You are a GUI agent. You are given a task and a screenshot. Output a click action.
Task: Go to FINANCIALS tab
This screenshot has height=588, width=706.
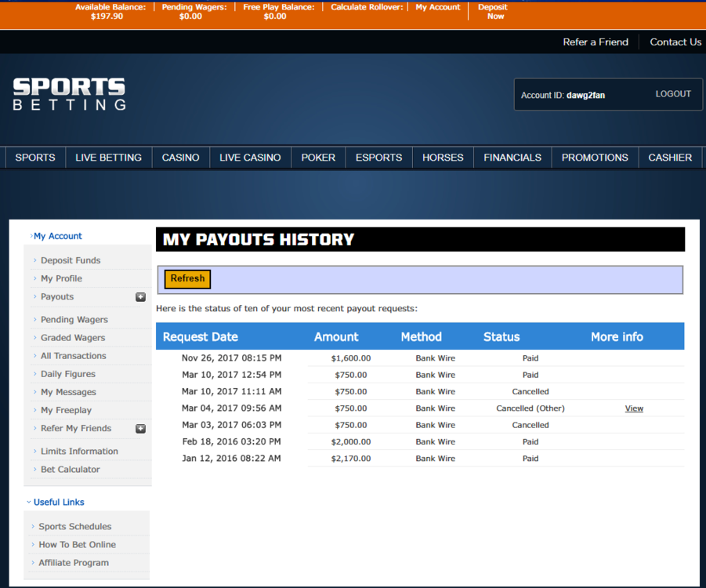coord(512,158)
